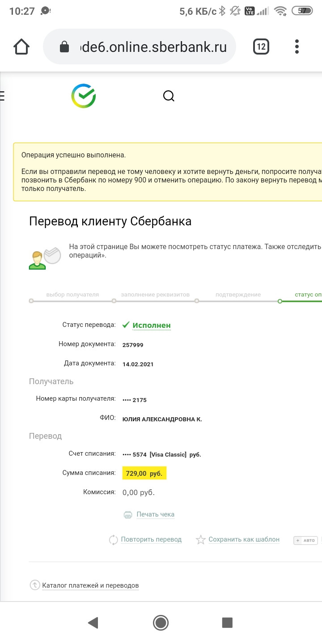Tap the browser home icon
The height and width of the screenshot is (644, 322).
(21, 47)
